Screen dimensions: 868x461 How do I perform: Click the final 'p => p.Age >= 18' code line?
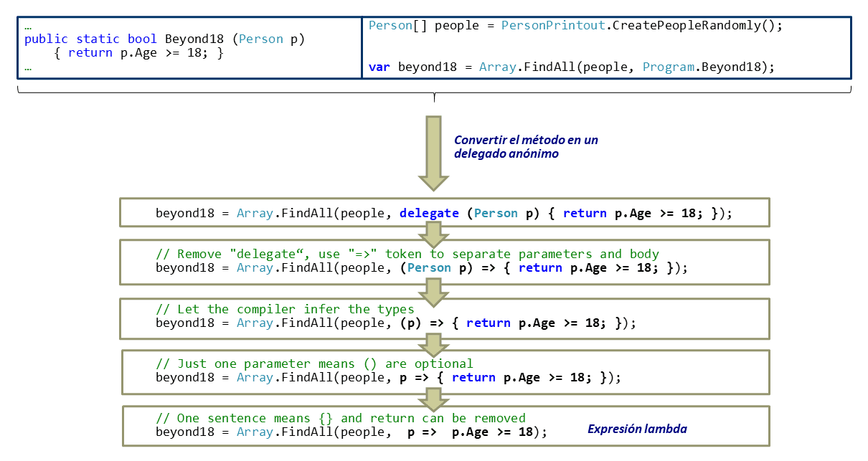(x=351, y=432)
